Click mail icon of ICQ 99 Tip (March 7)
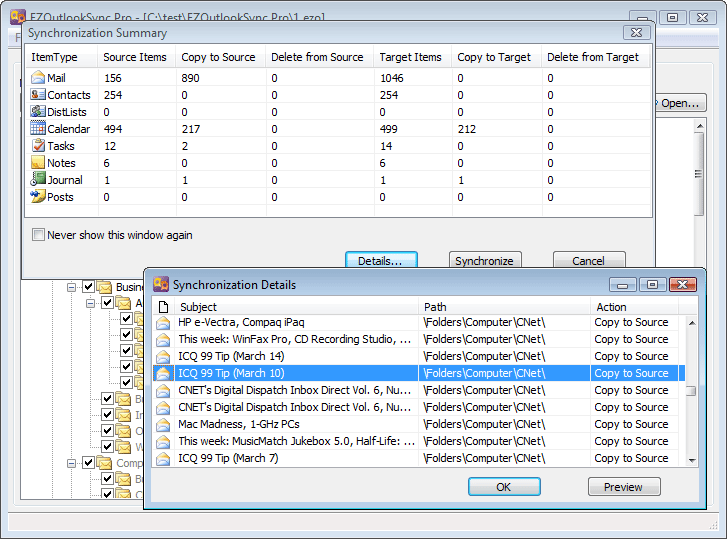 pyautogui.click(x=163, y=459)
